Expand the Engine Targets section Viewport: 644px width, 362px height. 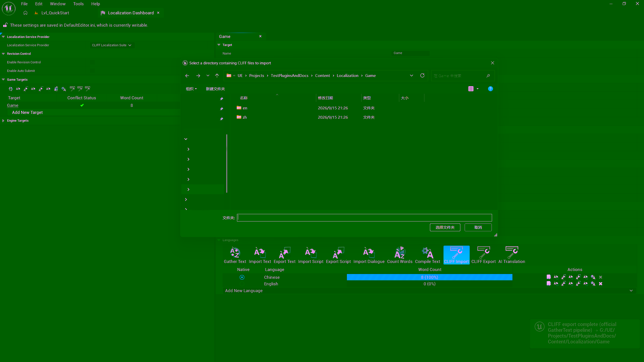(x=3, y=121)
